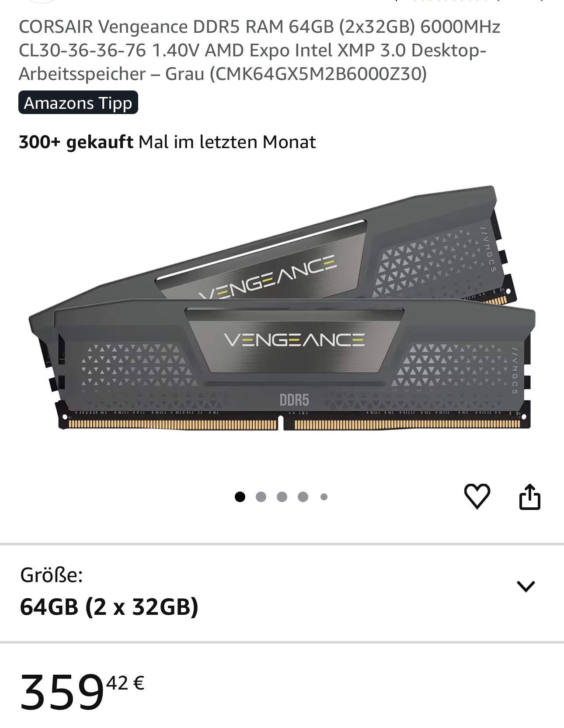Select the small fifth carousel dot
This screenshot has width=564, height=728.
[324, 497]
